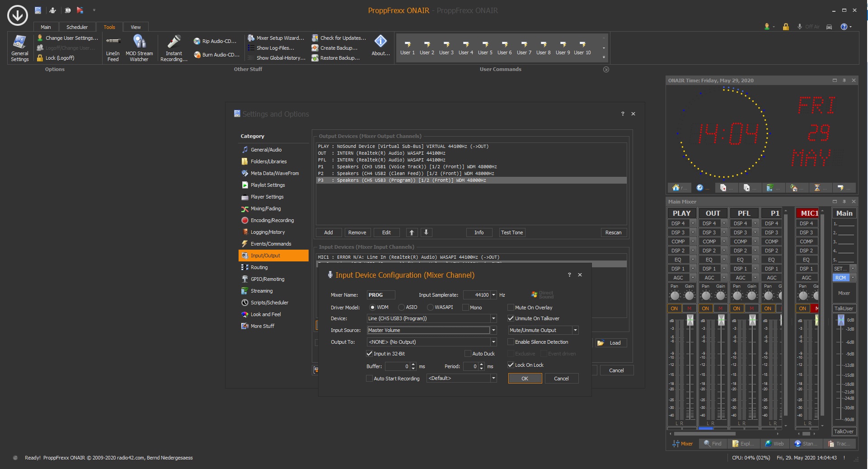The height and width of the screenshot is (469, 868).
Task: Toggle the Auto Duck checkbox
Action: pos(468,354)
